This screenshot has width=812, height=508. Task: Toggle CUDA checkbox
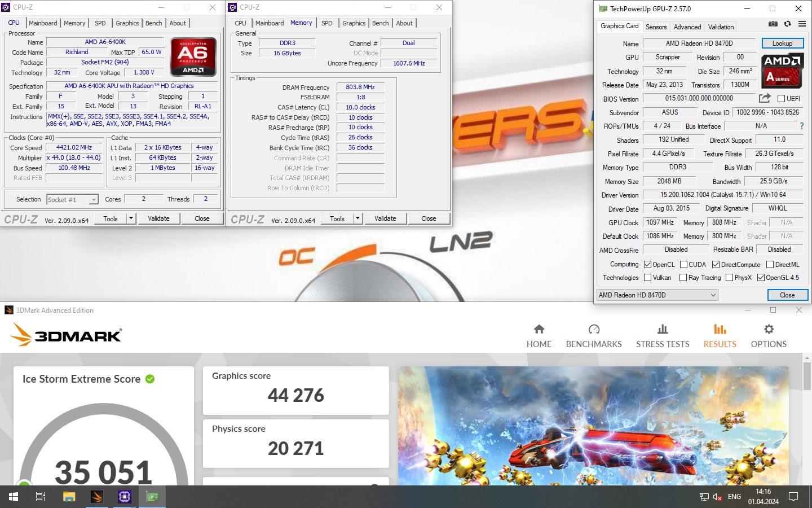(683, 264)
